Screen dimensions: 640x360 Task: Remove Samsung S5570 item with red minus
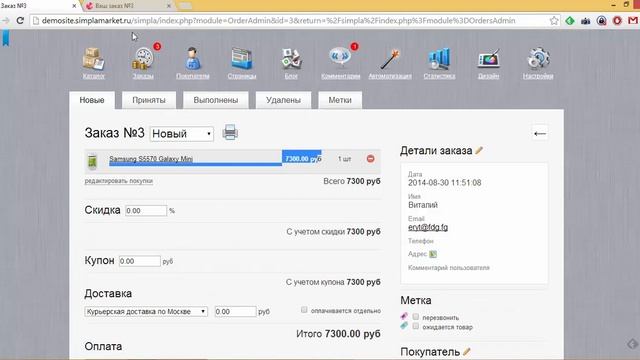(370, 159)
